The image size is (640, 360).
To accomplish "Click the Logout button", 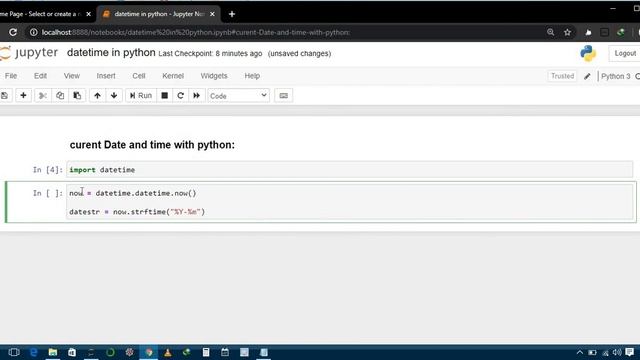I will point(625,53).
